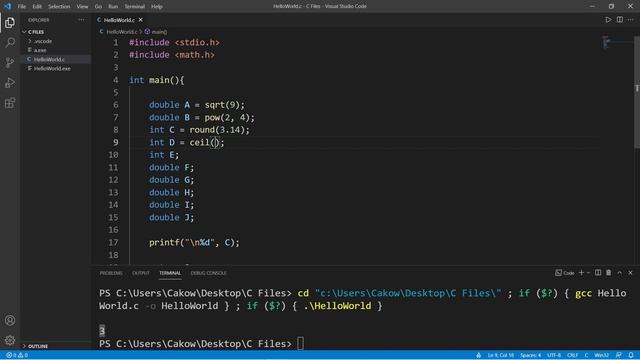Open editor More Actions ellipsis
This screenshot has width=640, height=360.
click(631, 20)
